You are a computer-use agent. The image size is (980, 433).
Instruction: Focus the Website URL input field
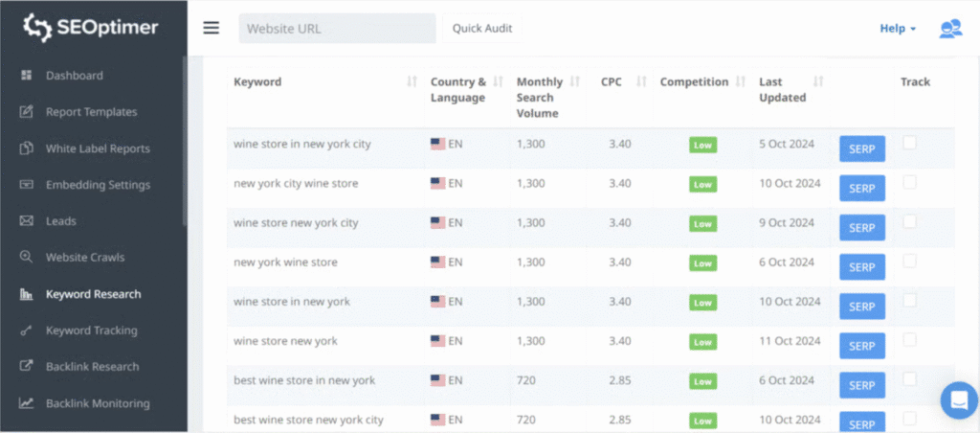tap(337, 29)
